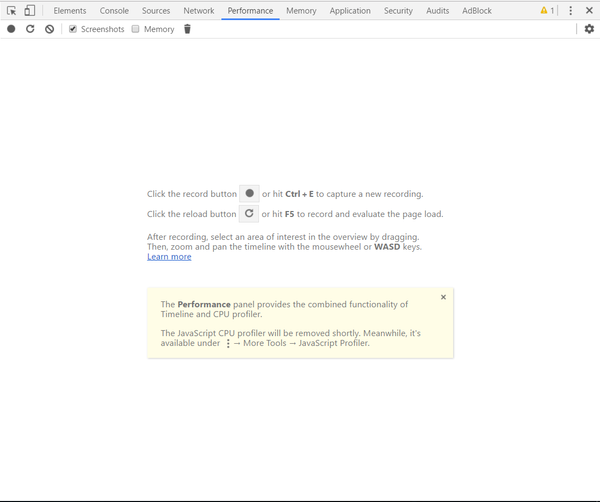Dismiss the yellow Performance info banner
The width and height of the screenshot is (600, 502).
pos(443,297)
